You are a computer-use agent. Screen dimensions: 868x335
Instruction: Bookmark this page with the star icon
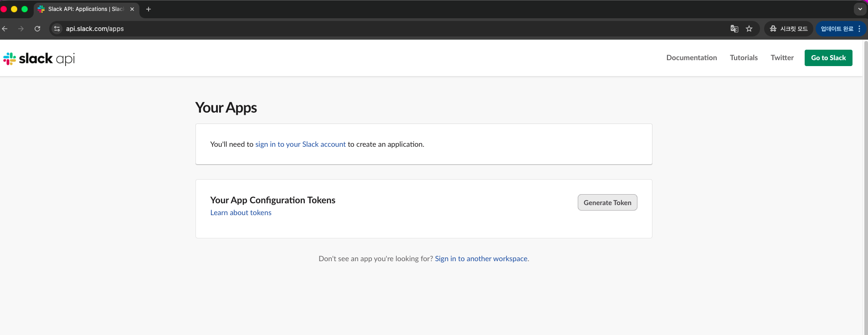pos(749,29)
